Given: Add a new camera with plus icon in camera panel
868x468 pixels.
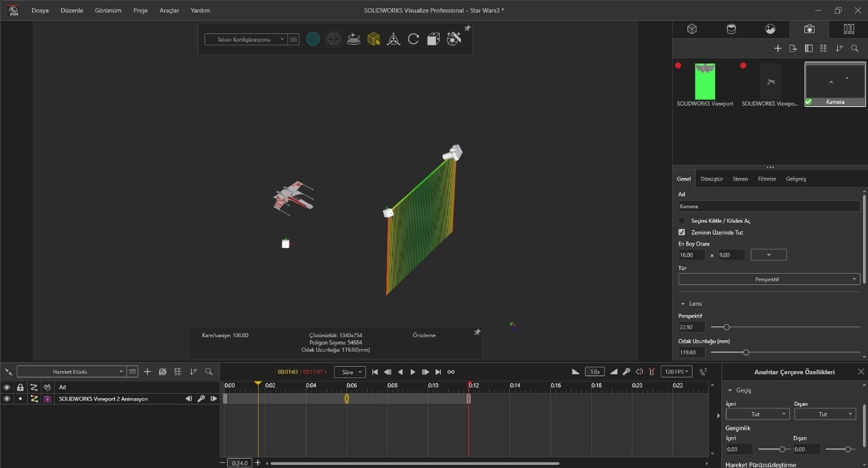Looking at the screenshot, I should point(777,48).
